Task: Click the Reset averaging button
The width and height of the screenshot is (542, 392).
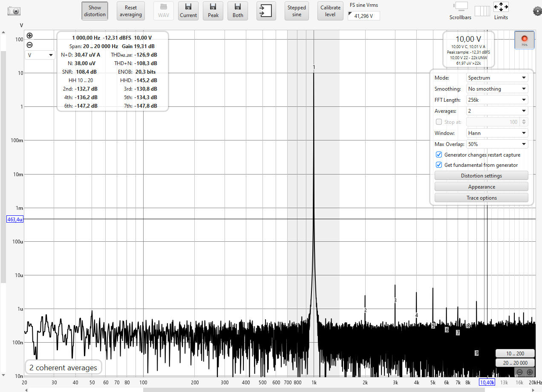Action: coord(130,11)
